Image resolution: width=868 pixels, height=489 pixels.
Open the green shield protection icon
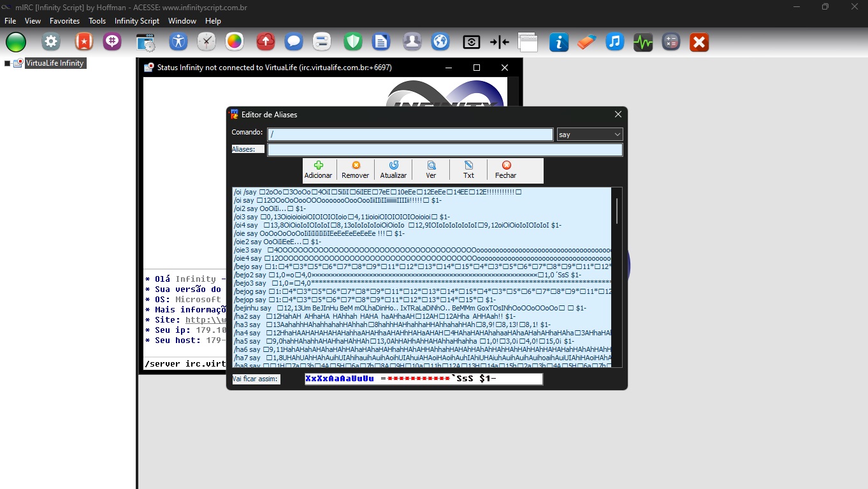tap(352, 42)
